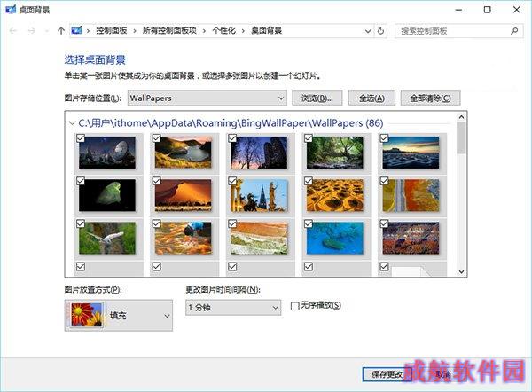Uncheck the green rock on black checkbox
The image size is (532, 392).
(x=81, y=181)
